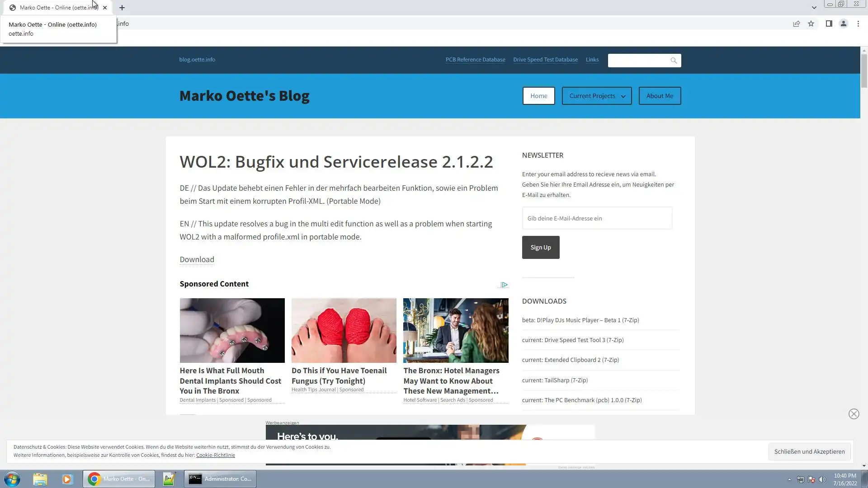Open Windows Start menu orb
Viewport: 868px width, 488px height.
tap(12, 479)
